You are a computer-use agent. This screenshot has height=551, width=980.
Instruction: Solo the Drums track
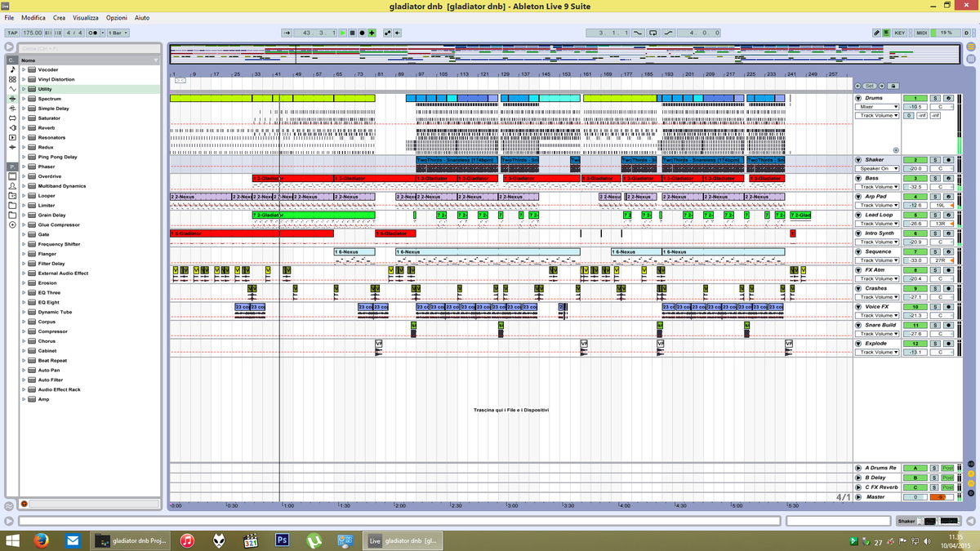pyautogui.click(x=935, y=98)
